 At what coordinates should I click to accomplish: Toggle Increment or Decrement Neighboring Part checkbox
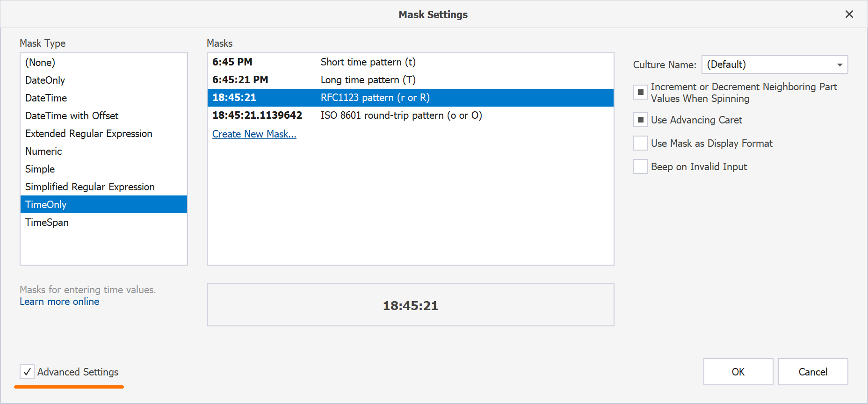641,92
